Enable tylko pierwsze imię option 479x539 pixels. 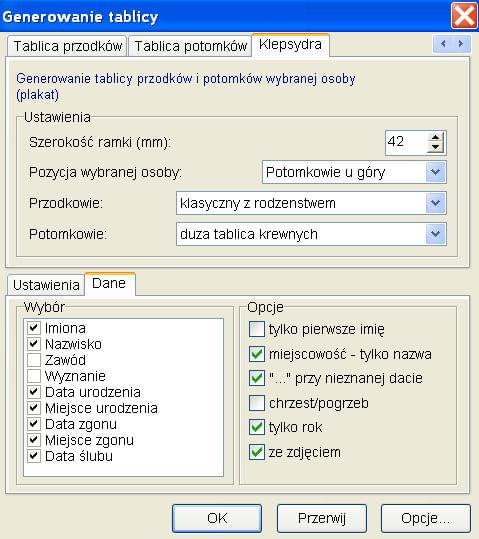257,329
